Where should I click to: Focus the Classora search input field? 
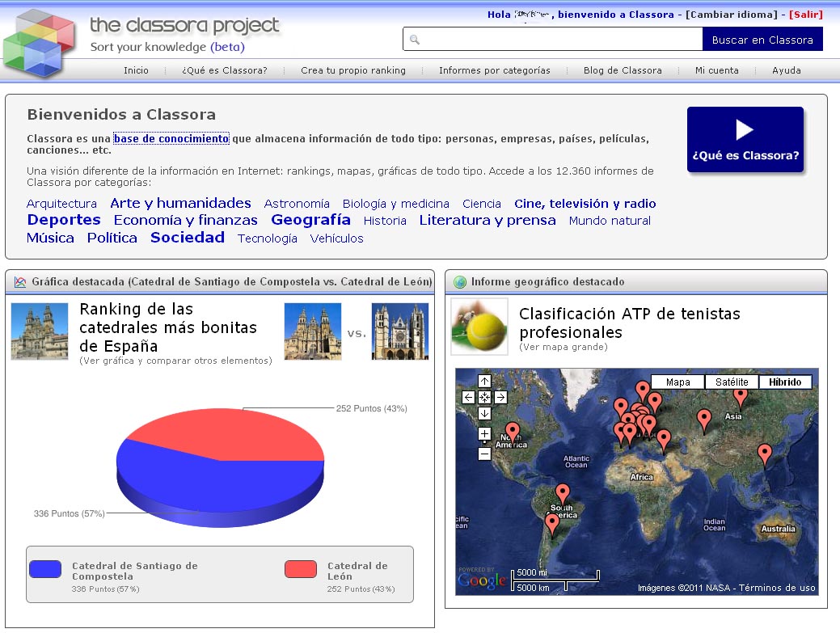[x=553, y=40]
